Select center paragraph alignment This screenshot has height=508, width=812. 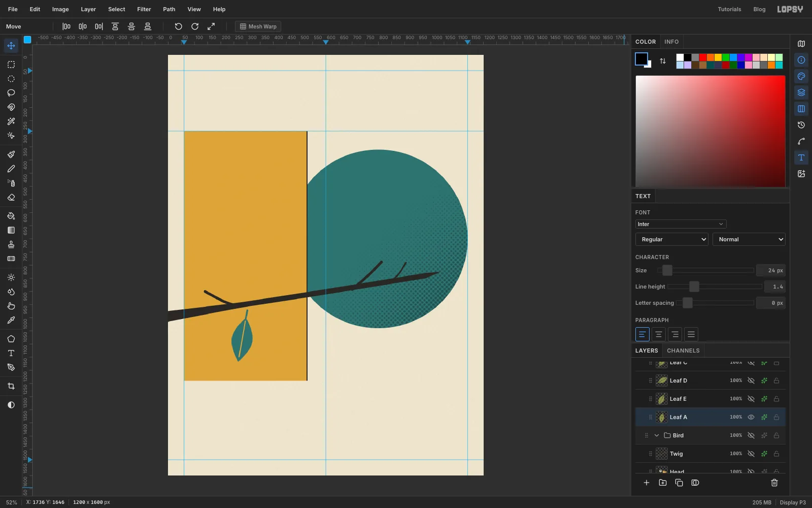659,334
